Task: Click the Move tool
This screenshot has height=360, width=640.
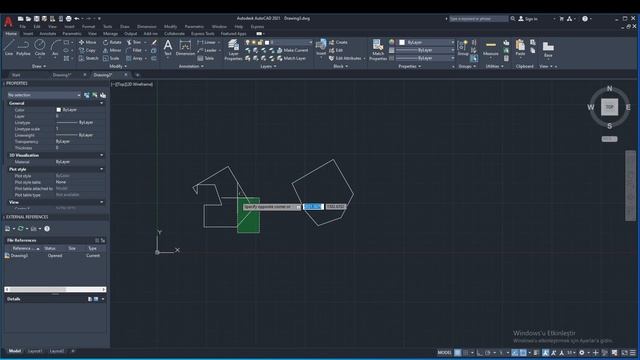Action: coord(88,42)
